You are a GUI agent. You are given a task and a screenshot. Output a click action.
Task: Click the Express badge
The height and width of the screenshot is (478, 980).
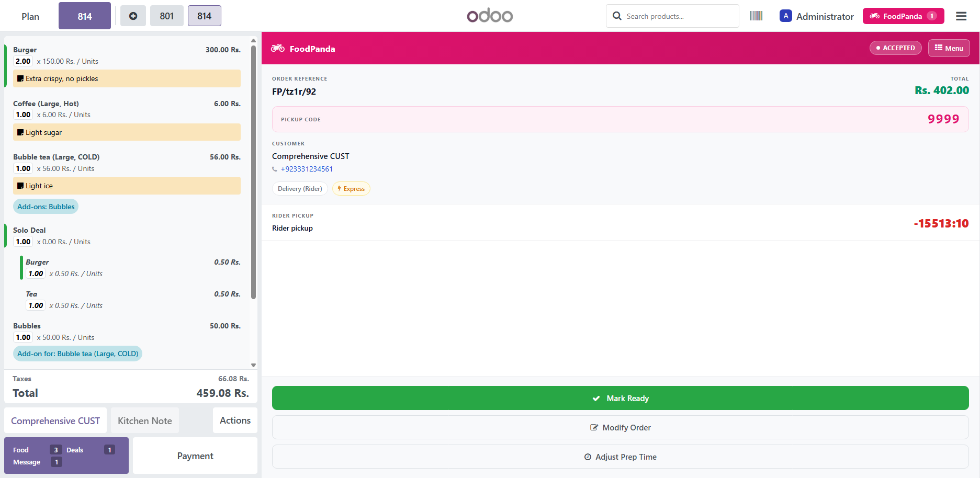pyautogui.click(x=351, y=189)
